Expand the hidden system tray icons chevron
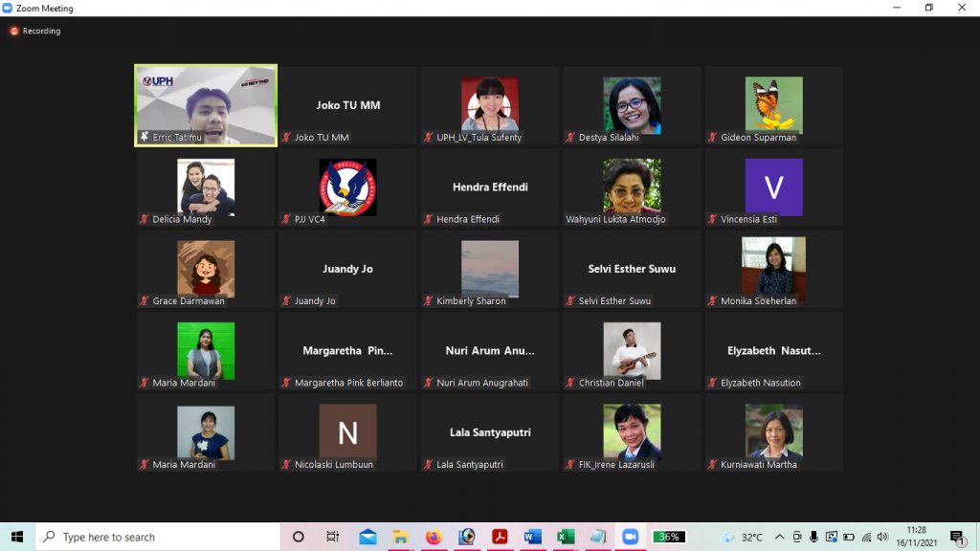Screen dimensions: 980x551 pos(780,537)
